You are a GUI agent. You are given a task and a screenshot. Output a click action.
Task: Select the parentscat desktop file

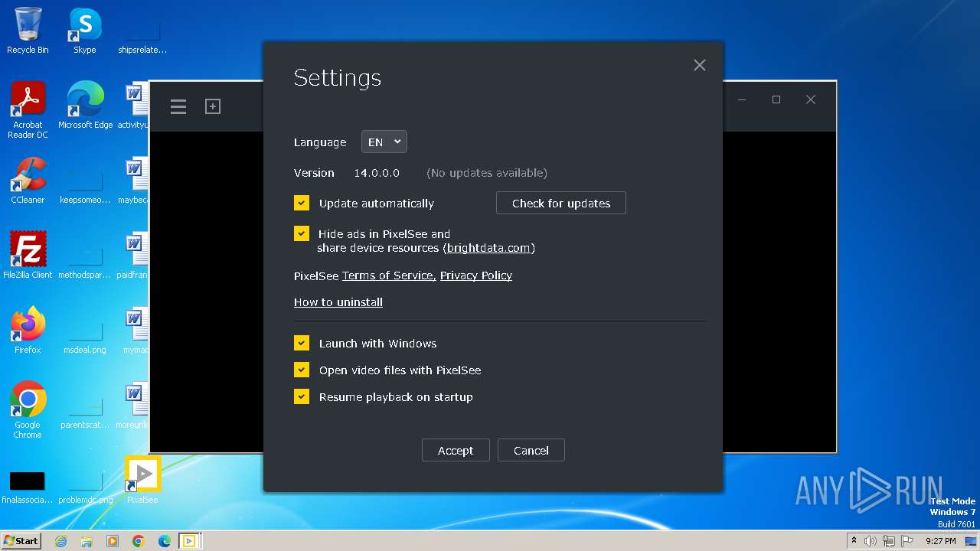85,411
